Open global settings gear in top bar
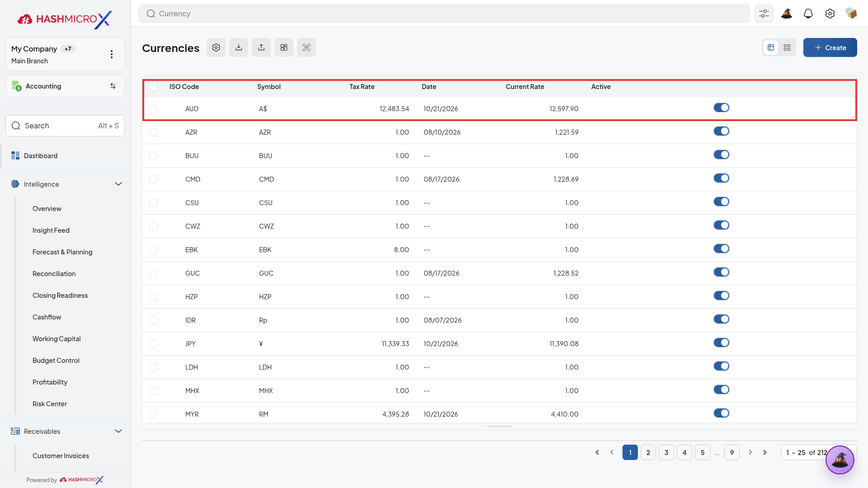 coord(830,14)
